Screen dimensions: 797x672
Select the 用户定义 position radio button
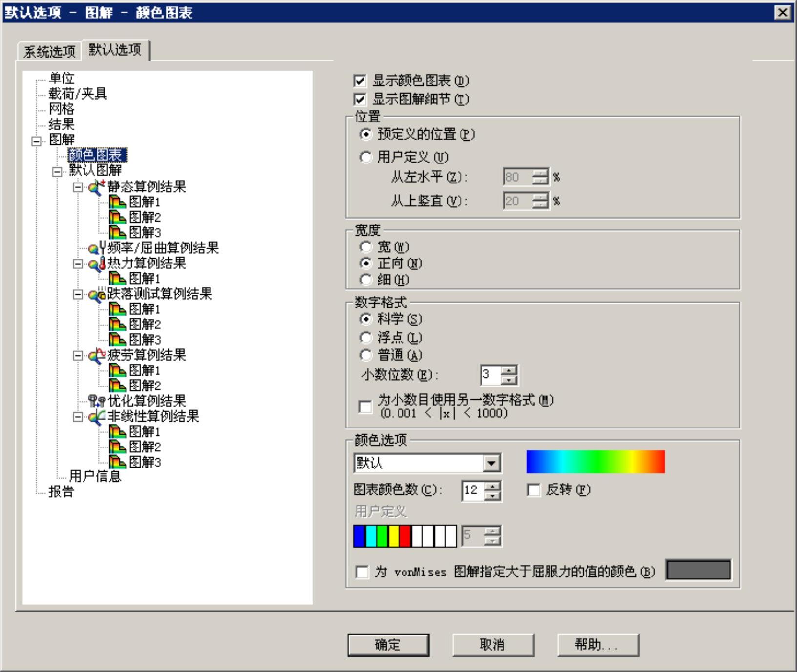pos(365,157)
